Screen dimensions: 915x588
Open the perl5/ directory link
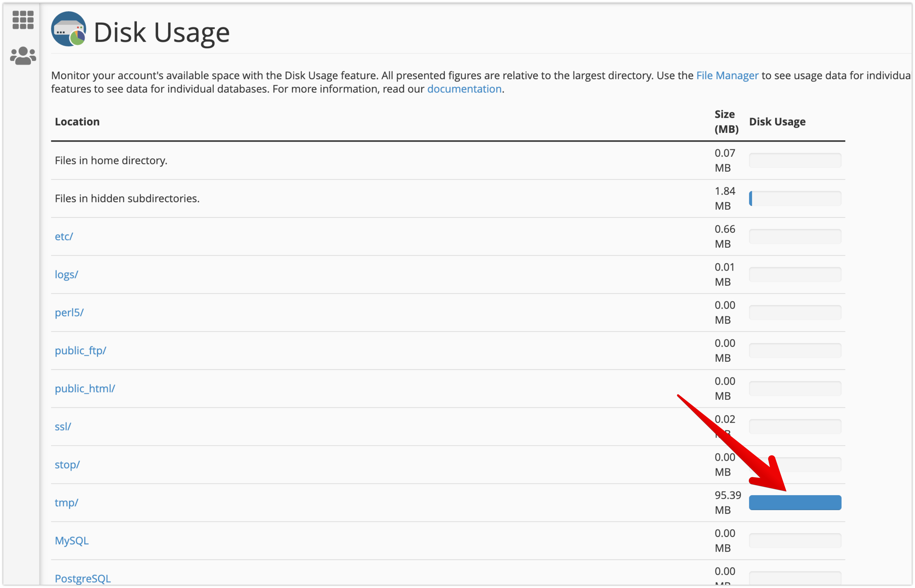(69, 312)
